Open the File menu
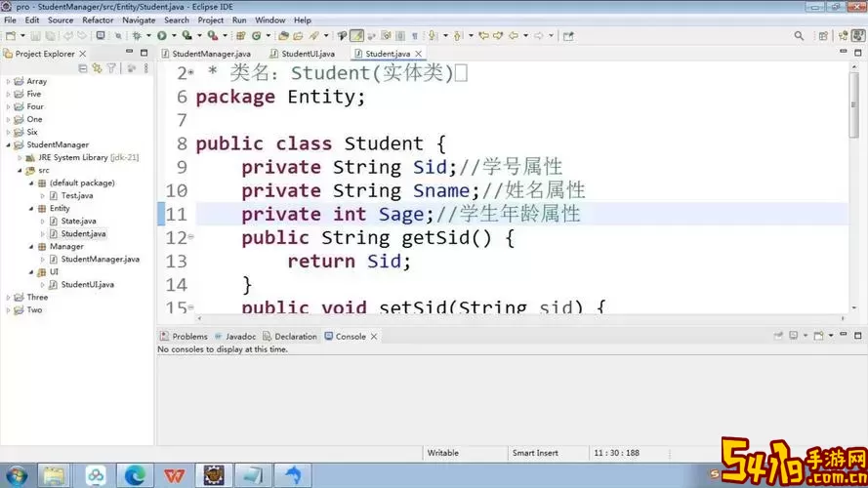Screen dimensions: 868x488 pos(10,20)
